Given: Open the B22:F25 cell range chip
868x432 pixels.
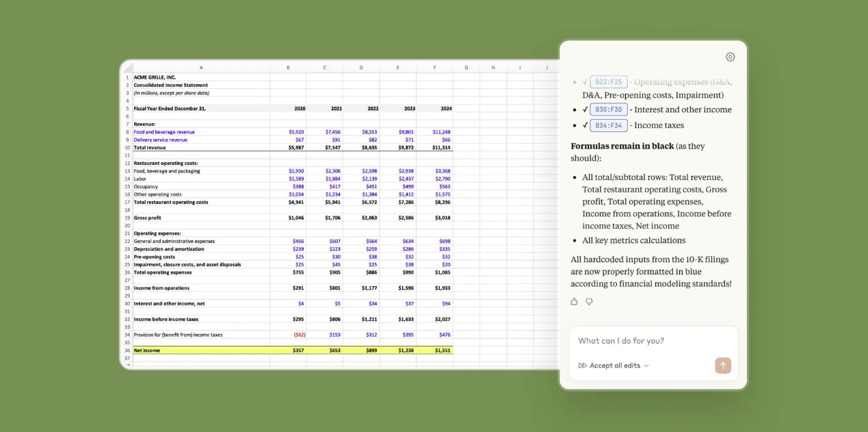Looking at the screenshot, I should 609,82.
